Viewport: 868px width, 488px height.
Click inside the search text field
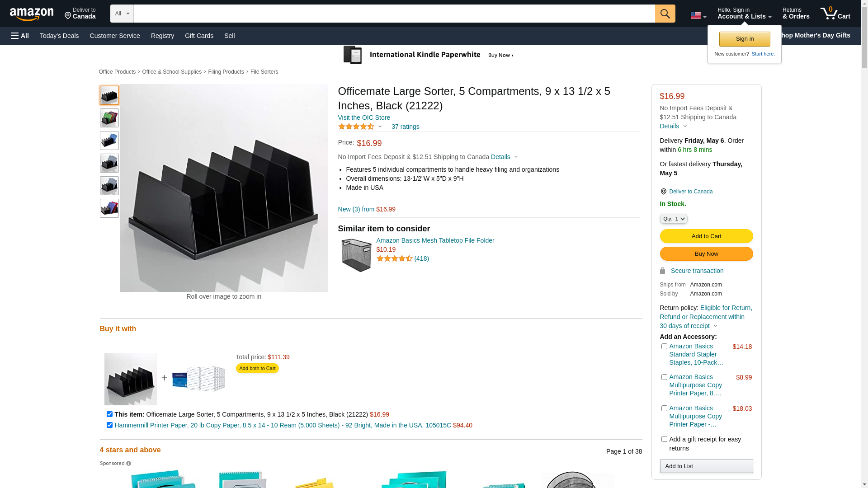(x=393, y=14)
